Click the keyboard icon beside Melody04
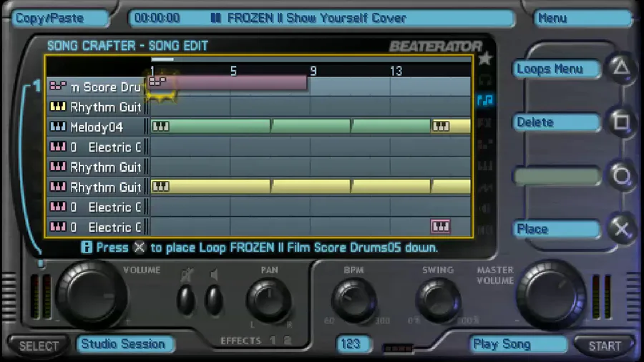 point(57,127)
